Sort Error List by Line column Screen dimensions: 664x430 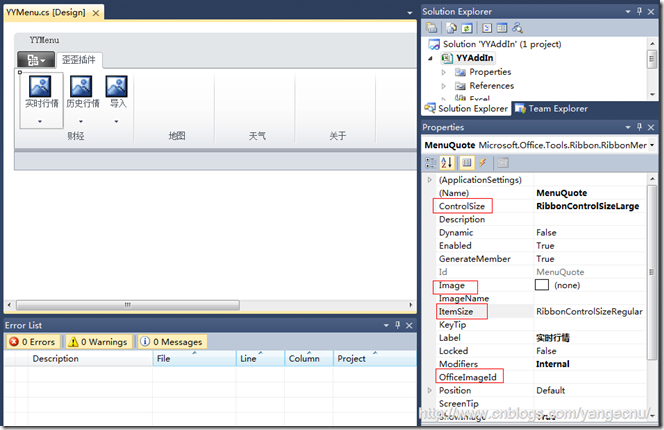(x=260, y=358)
